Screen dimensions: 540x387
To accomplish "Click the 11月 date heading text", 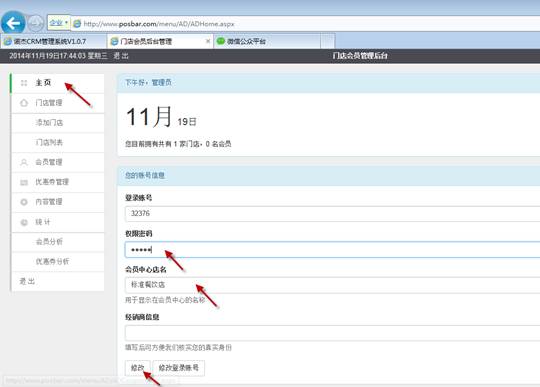I will 149,117.
